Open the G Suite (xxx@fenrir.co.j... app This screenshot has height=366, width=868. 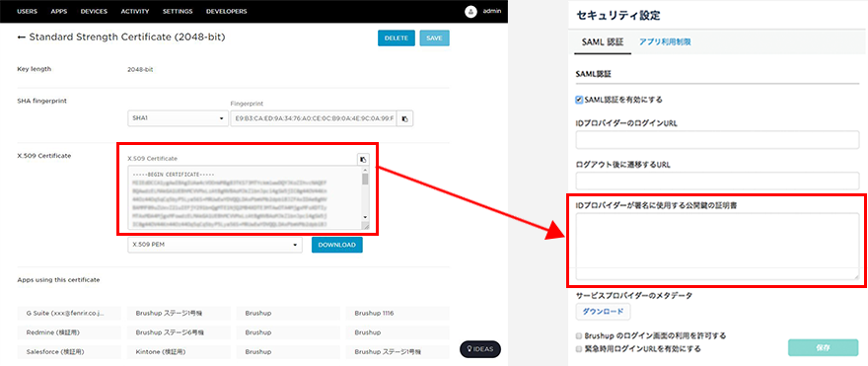[69, 314]
